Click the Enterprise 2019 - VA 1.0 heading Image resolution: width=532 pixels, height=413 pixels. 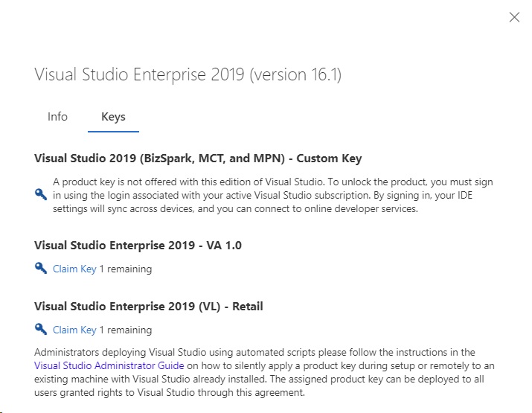click(x=138, y=245)
